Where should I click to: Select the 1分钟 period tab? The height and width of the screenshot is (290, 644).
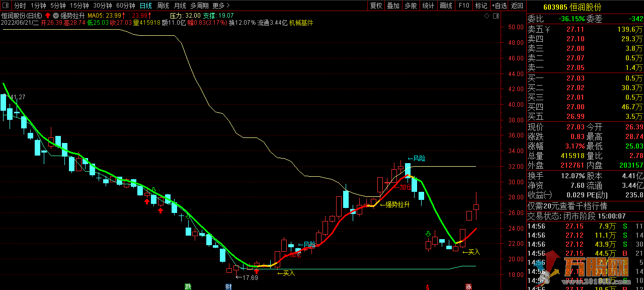coord(38,6)
